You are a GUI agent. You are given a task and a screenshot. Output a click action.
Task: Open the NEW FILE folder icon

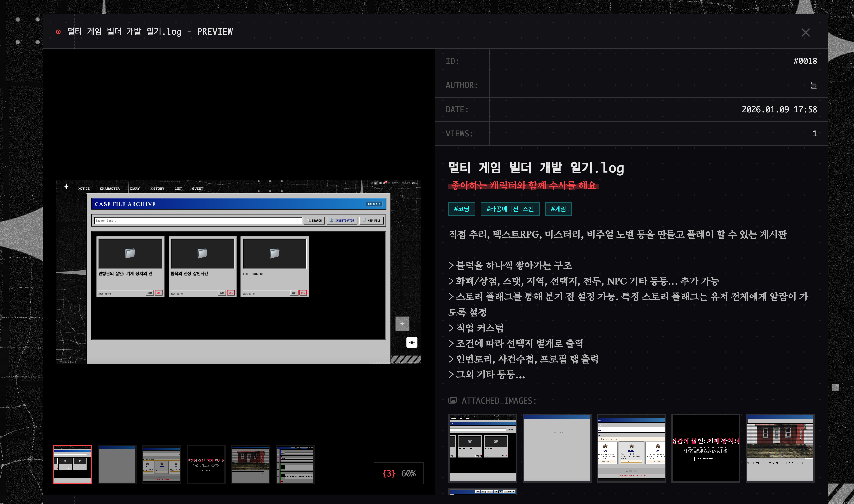(x=365, y=220)
